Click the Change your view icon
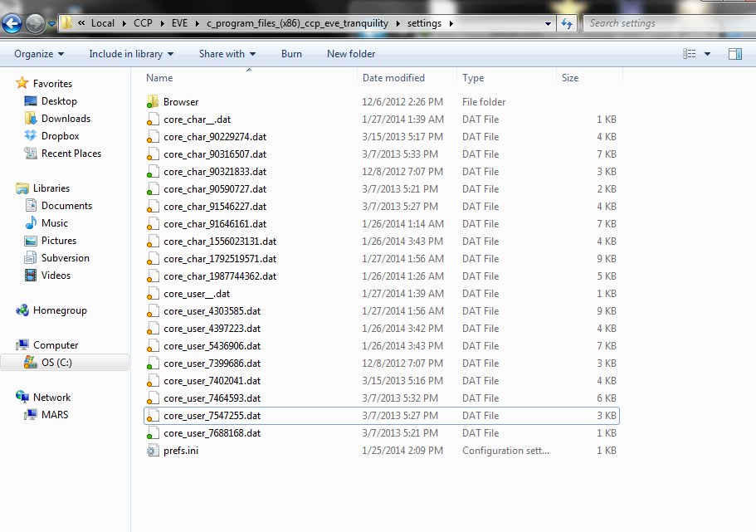This screenshot has height=532, width=756. [x=689, y=54]
